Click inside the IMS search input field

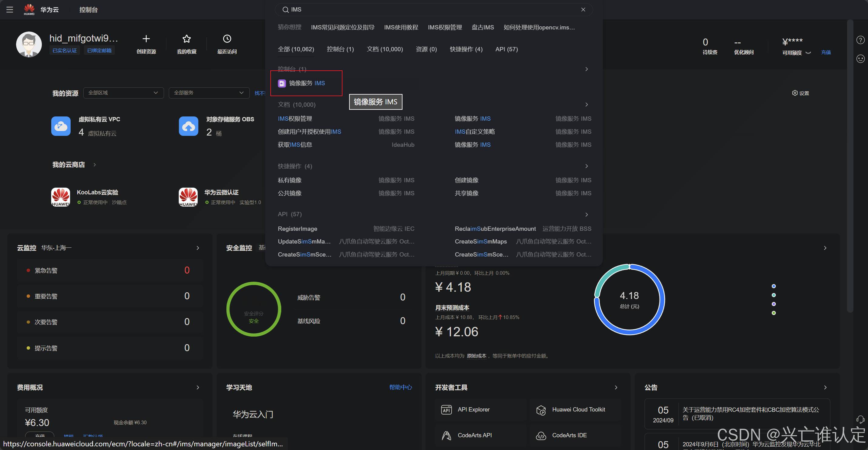tap(434, 9)
